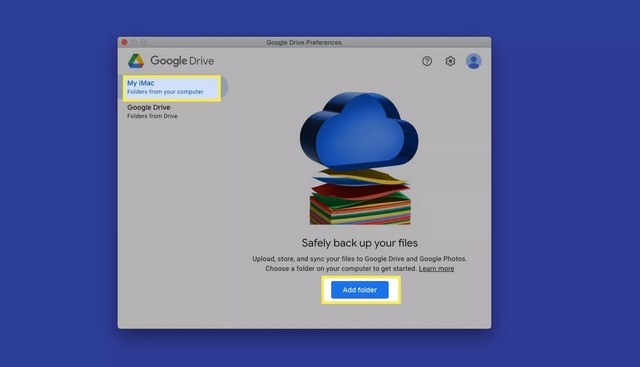Click the "Google Drive" wordmark text in header
Viewport: 640px width, 367px height.
coord(182,61)
